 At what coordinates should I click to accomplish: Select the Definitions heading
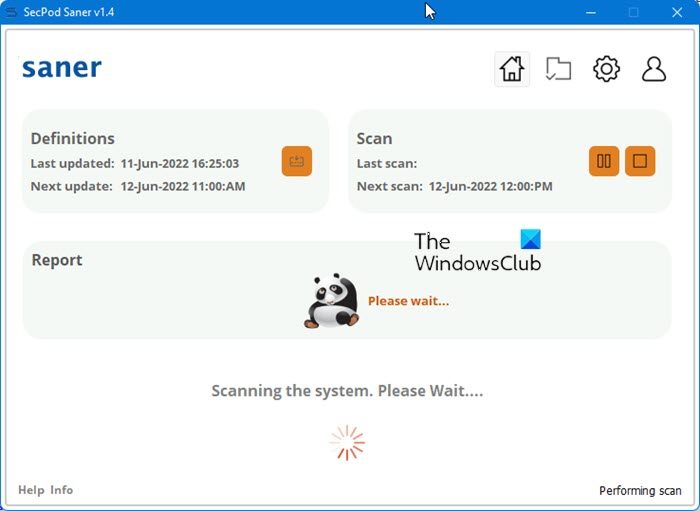(73, 138)
